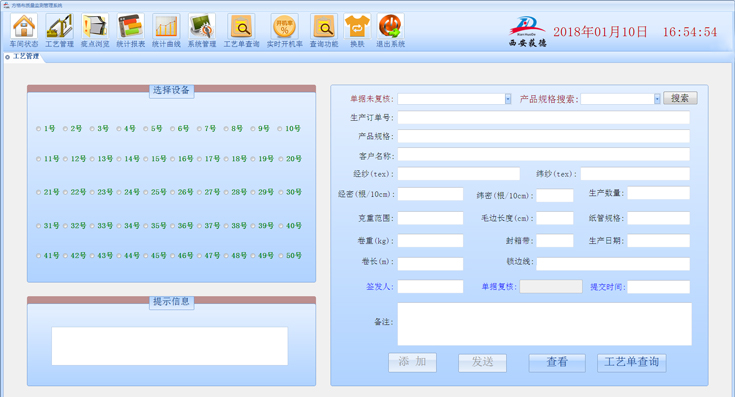The image size is (735, 397).
Task: Open 实时开机率 percent icon
Action: tap(285, 26)
